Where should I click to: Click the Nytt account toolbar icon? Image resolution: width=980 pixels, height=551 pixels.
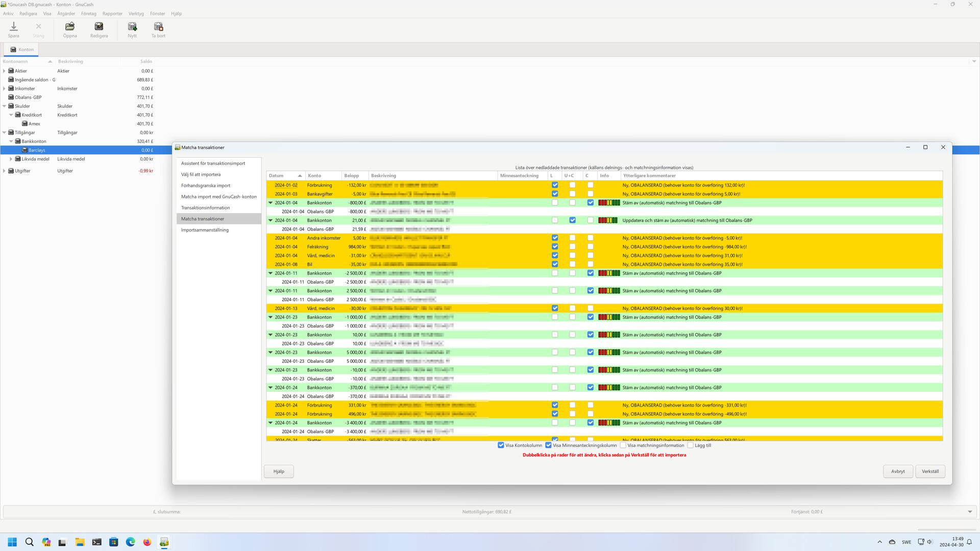(132, 27)
